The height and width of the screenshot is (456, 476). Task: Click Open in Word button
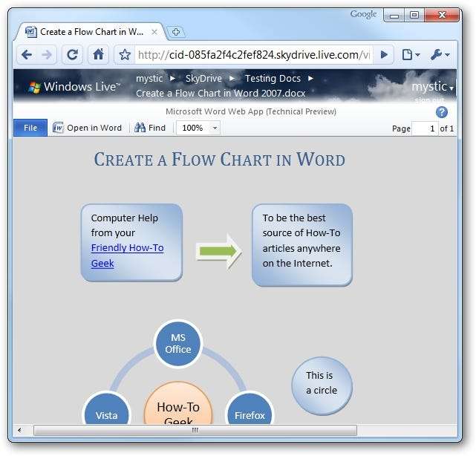click(87, 128)
